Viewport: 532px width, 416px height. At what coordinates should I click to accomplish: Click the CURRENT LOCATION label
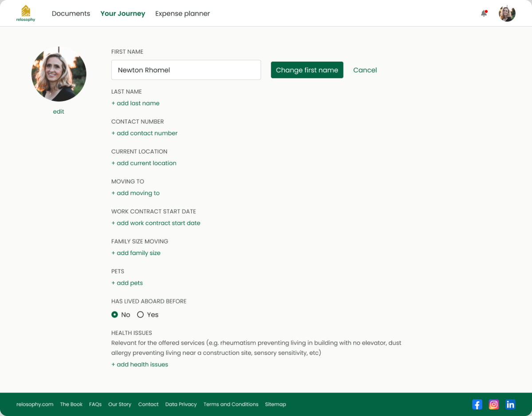coord(139,152)
